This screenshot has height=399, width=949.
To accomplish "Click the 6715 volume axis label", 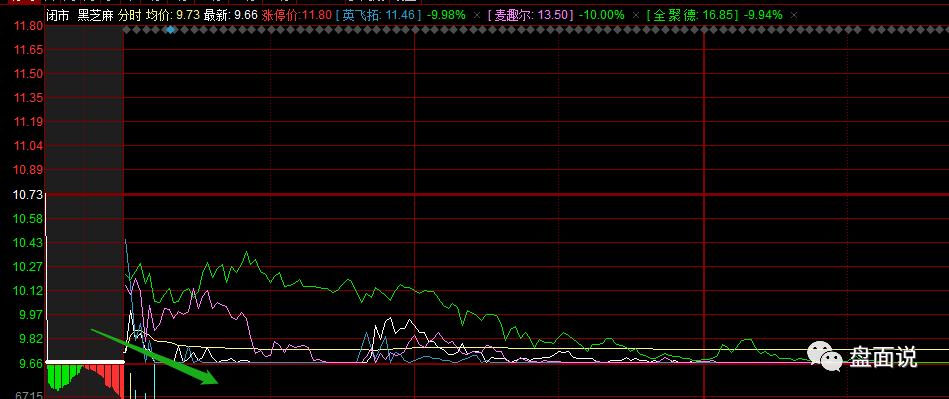I will coord(28,395).
